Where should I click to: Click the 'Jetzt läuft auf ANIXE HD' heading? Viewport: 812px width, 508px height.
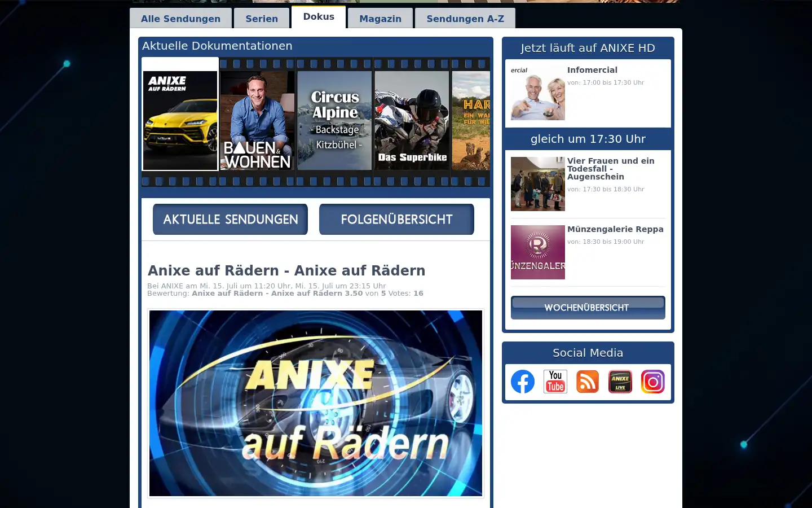(x=588, y=48)
